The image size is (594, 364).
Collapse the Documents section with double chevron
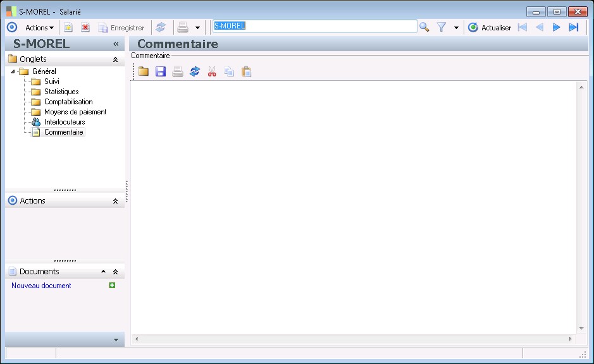point(116,272)
